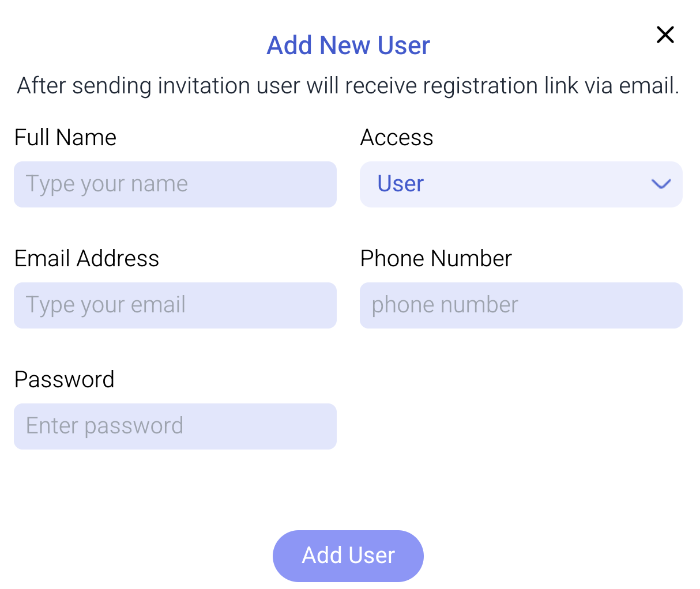Click the 'Type your name' placeholder text
Screen dimensions: 700x589
107,184
